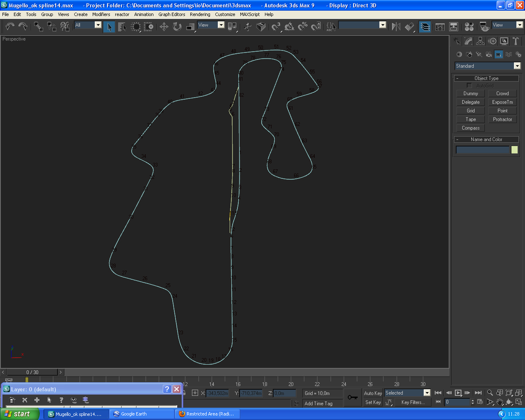Click the object color swatch

click(514, 150)
